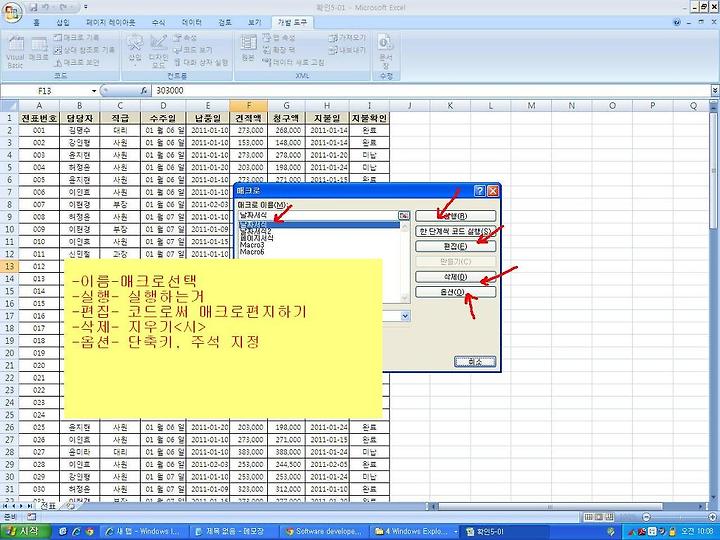Open the round Office button menu
The width and height of the screenshot is (720, 540).
click(12, 12)
